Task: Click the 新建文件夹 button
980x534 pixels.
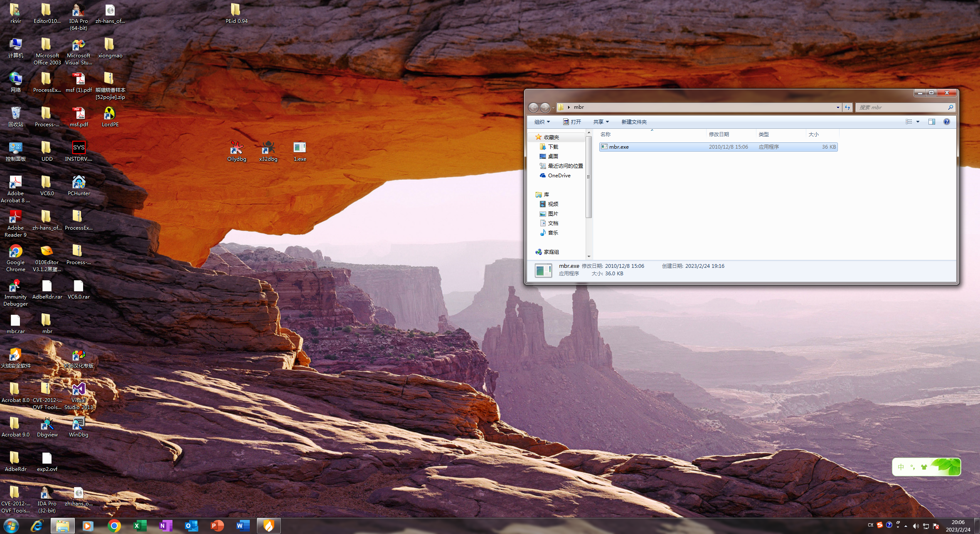Action: (x=634, y=122)
